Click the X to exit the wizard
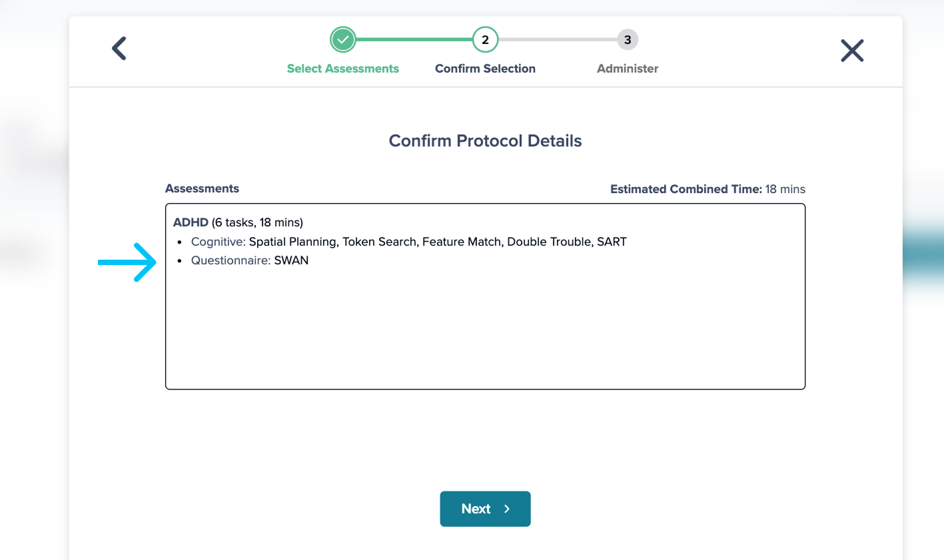This screenshot has width=944, height=560. (851, 51)
